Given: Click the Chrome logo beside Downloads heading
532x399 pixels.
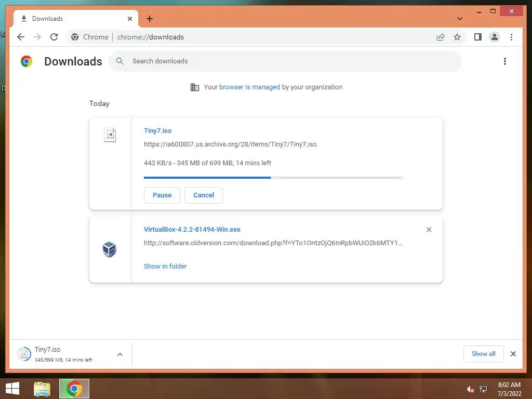Looking at the screenshot, I should point(26,61).
